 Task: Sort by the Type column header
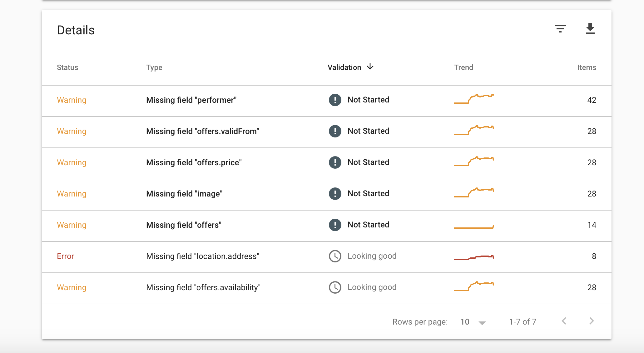(x=154, y=67)
